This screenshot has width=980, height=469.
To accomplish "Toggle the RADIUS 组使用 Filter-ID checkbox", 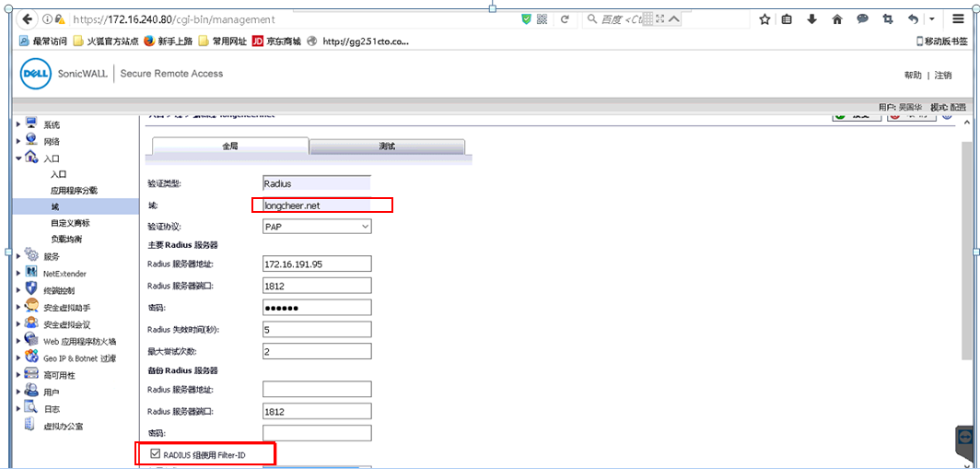I will tap(154, 453).
